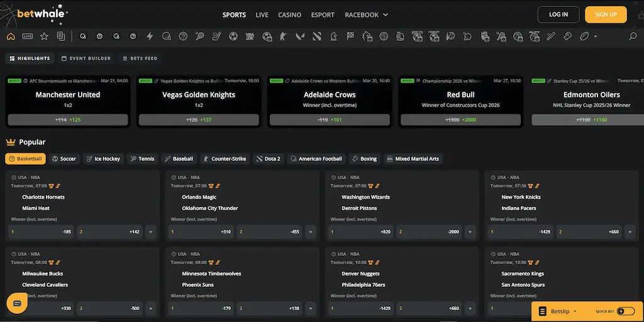The height and width of the screenshot is (322, 644).
Task: Go to the Home icon in sports bar
Action: click(x=11, y=36)
